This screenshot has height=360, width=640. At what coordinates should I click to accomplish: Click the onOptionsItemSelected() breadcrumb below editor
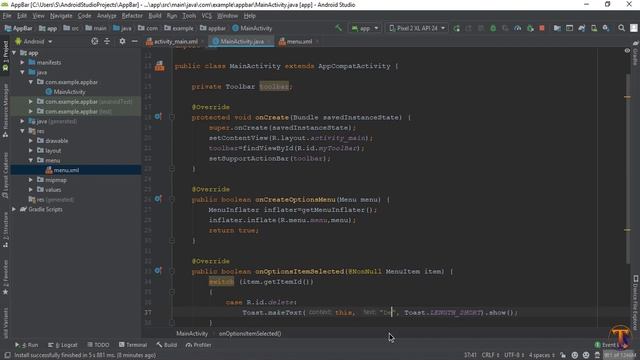[250, 333]
